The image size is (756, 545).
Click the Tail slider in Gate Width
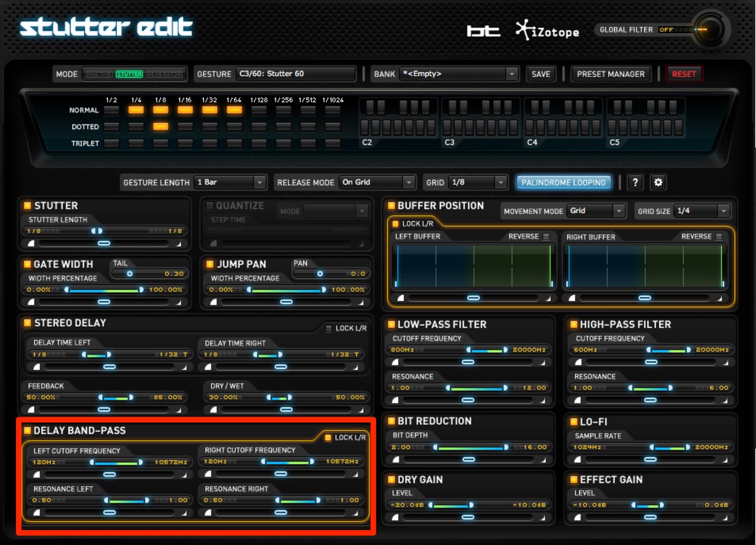point(148,274)
